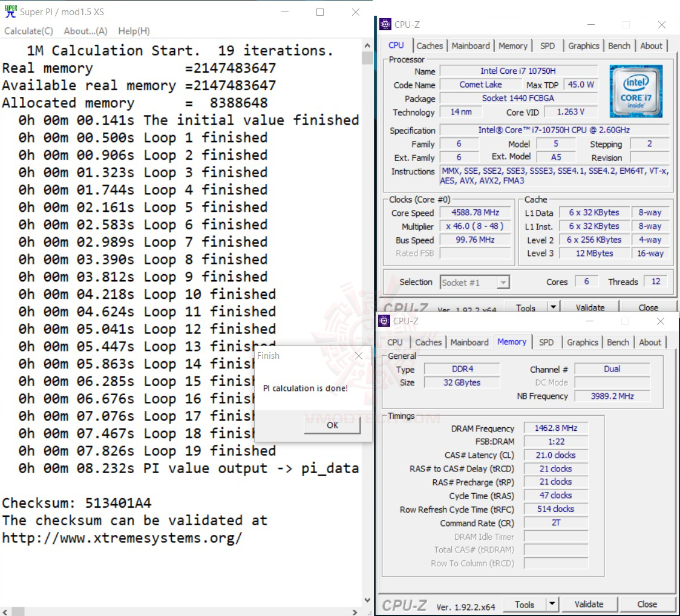Viewport: 680px width, 616px height.
Task: Switch to CPU tab in lower CPU-Z window
Action: 394,342
